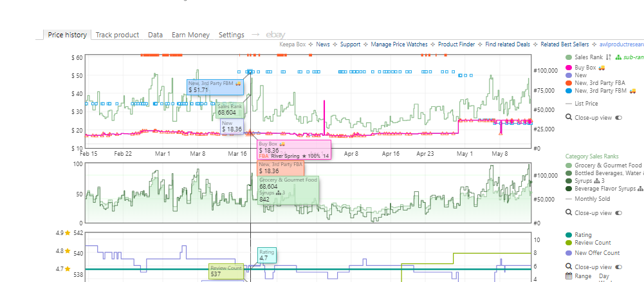Toggle New, 3rd Party FBM series
The image size is (644, 282).
600,90
